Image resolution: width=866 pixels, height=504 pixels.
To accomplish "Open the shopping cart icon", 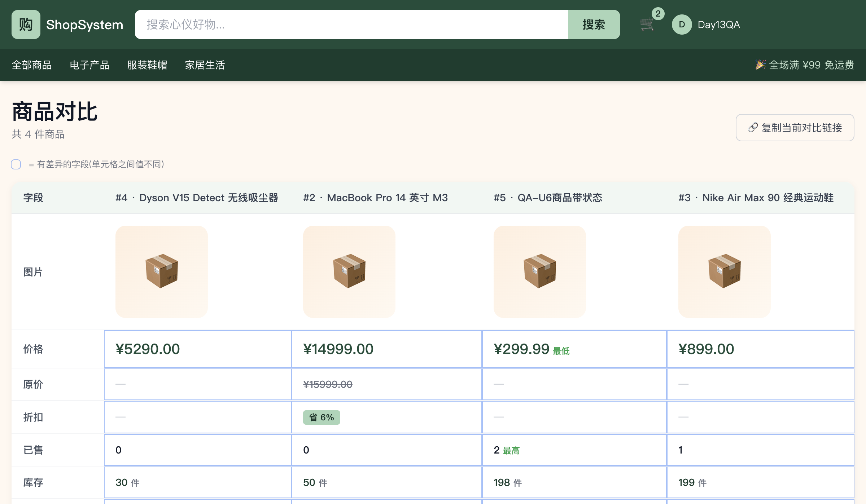I will [x=647, y=25].
